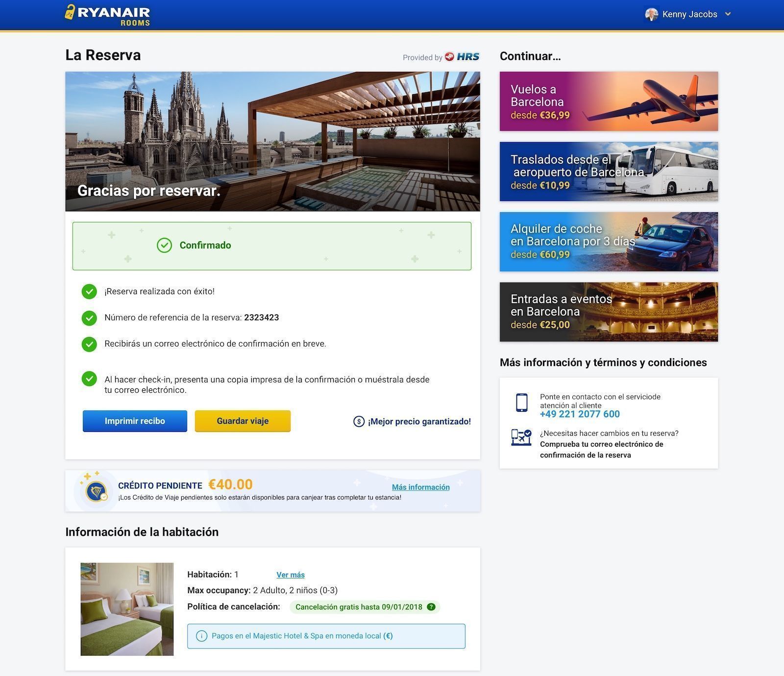Click the travel credit harp badge icon
Image resolution: width=784 pixels, height=676 pixels.
coord(96,491)
